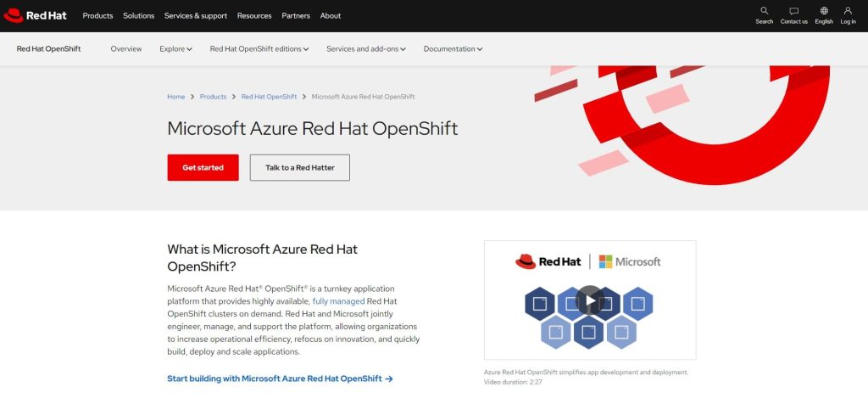
Task: Open the Products menu
Action: point(97,15)
